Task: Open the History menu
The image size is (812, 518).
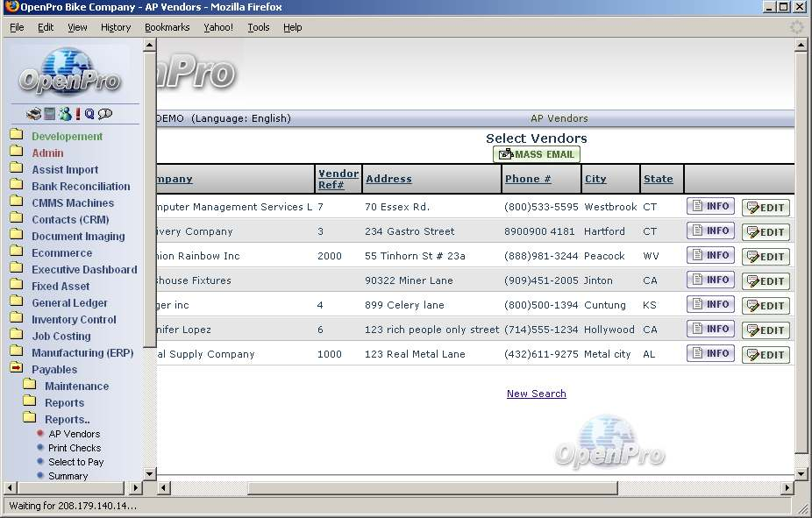Action: coord(115,27)
